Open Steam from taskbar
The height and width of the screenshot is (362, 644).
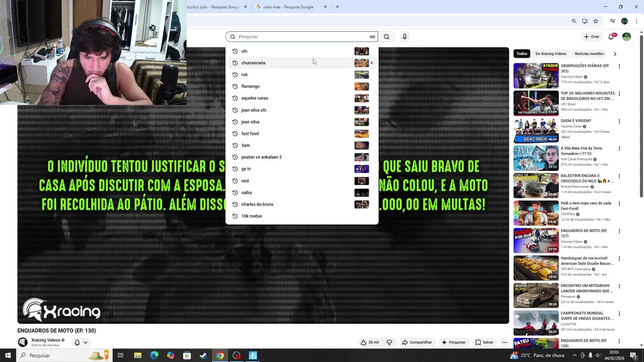[x=203, y=355]
